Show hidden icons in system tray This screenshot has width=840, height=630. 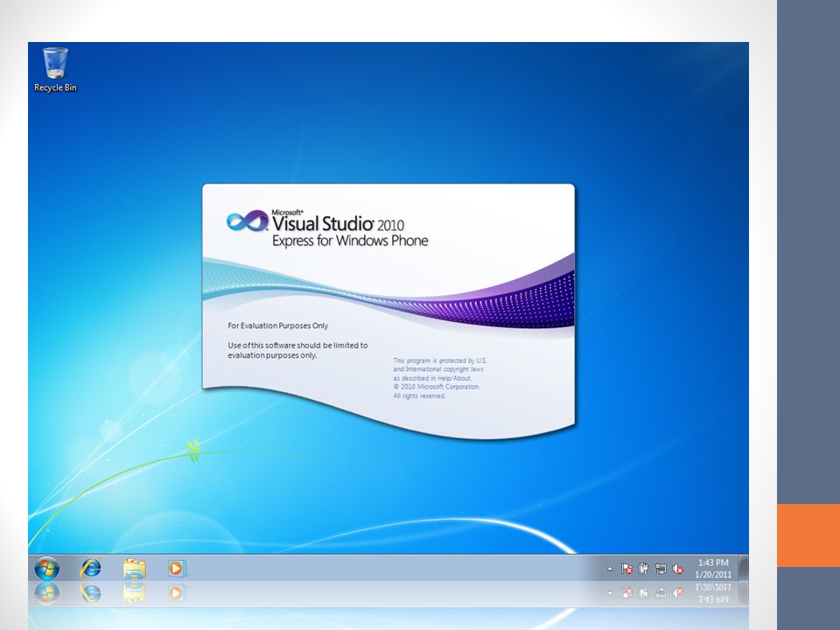pyautogui.click(x=610, y=569)
